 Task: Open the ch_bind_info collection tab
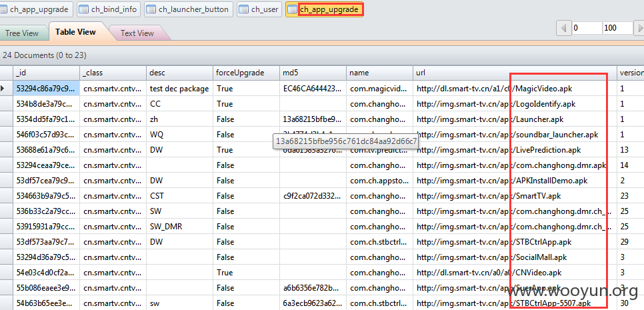(109, 9)
